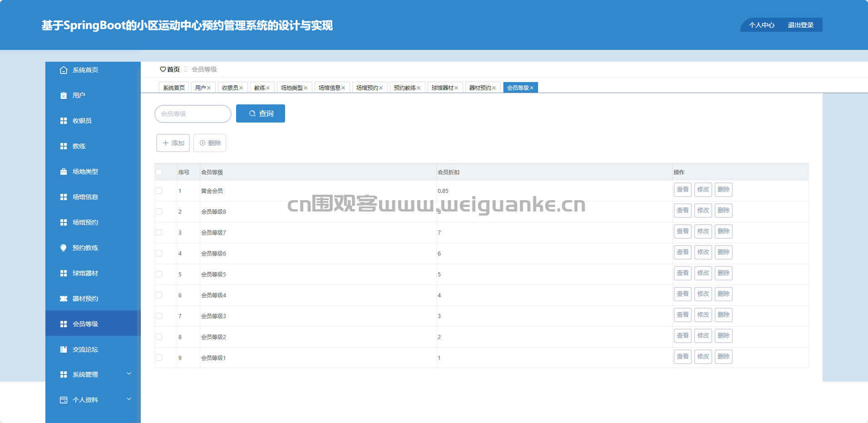
Task: Click the 器材预约 ticket icon
Action: click(64, 299)
